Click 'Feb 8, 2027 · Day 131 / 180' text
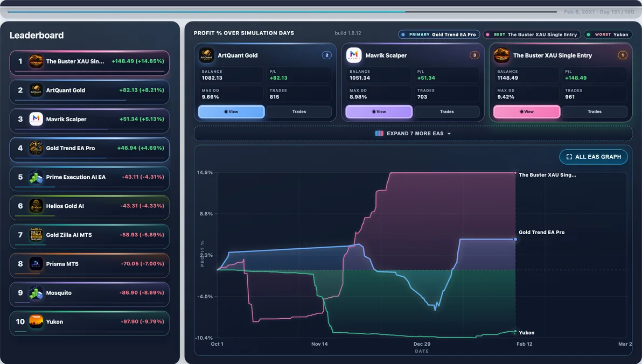The width and height of the screenshot is (642, 364). pyautogui.click(x=599, y=12)
